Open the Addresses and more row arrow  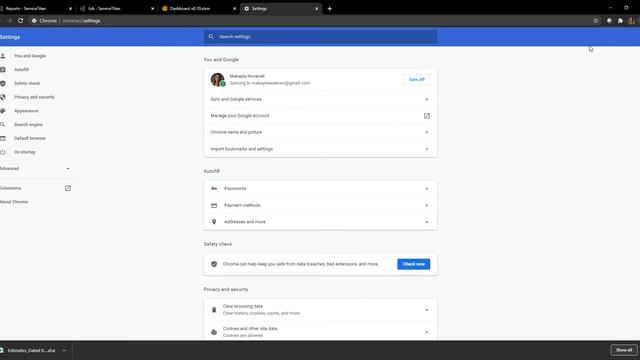[427, 222]
